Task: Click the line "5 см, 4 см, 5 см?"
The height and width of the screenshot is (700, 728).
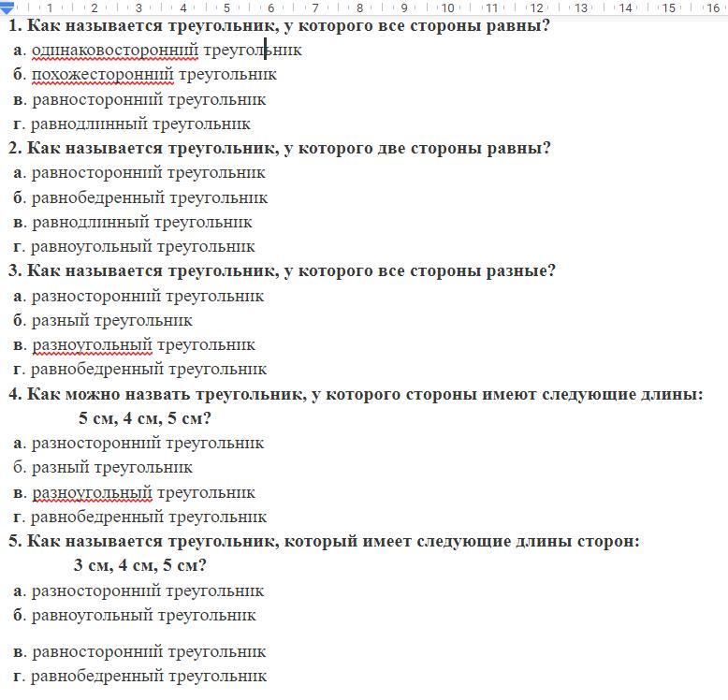Action: (x=145, y=418)
